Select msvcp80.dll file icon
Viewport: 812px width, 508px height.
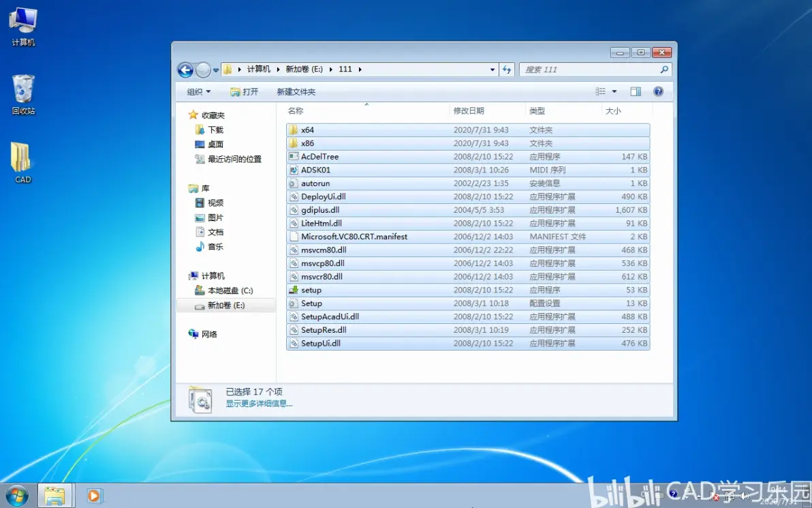point(294,263)
